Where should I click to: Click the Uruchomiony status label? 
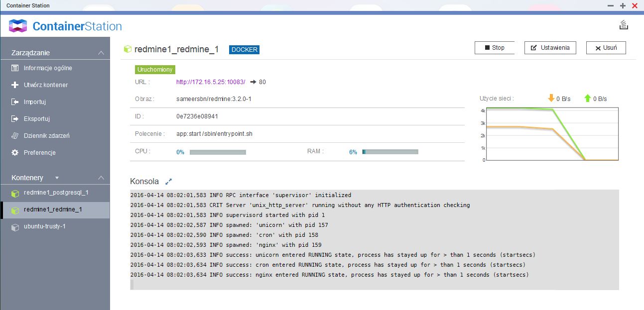pos(155,70)
